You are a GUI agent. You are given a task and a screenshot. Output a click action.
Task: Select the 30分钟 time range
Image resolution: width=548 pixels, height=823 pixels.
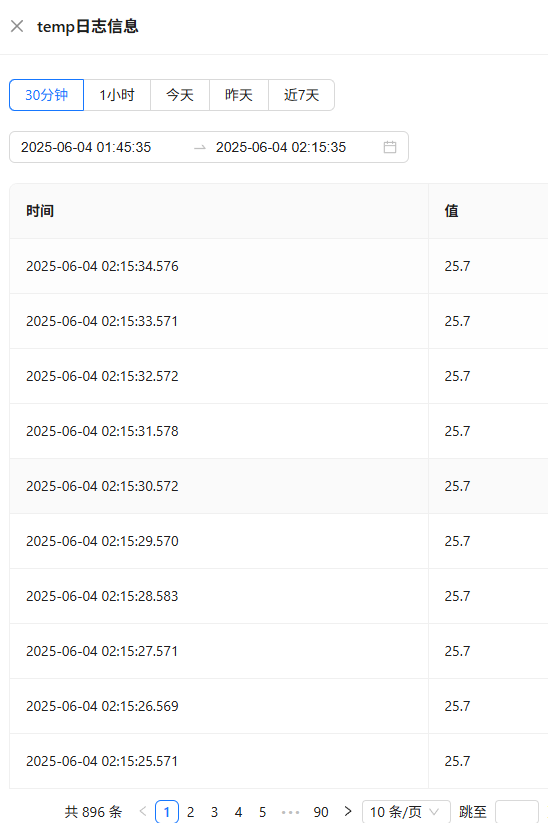point(46,95)
